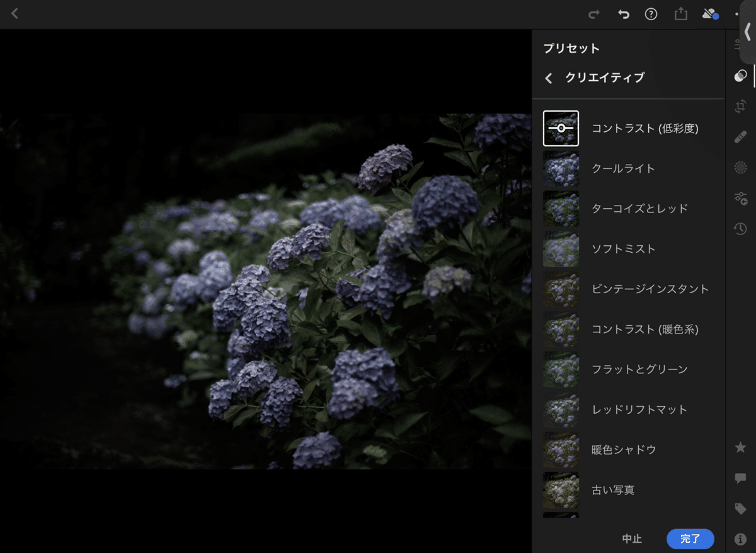Open the share export icon
The height and width of the screenshot is (553, 756).
tap(680, 14)
